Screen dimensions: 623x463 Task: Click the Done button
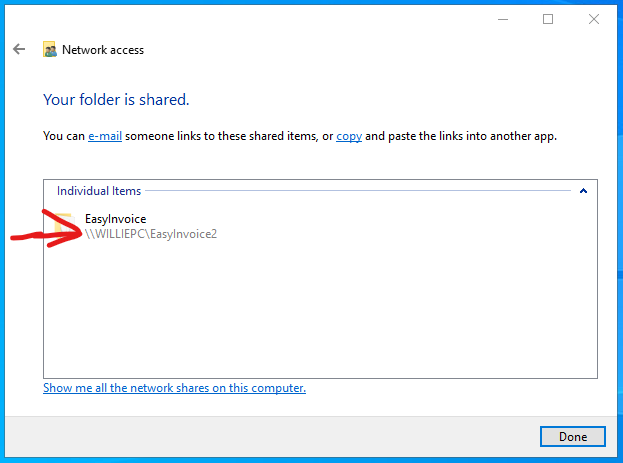click(x=573, y=437)
